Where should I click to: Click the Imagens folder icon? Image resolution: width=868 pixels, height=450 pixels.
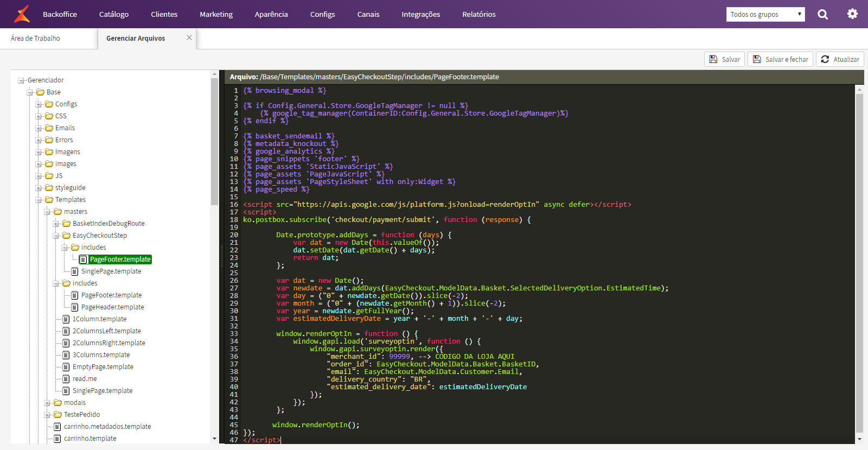[49, 152]
